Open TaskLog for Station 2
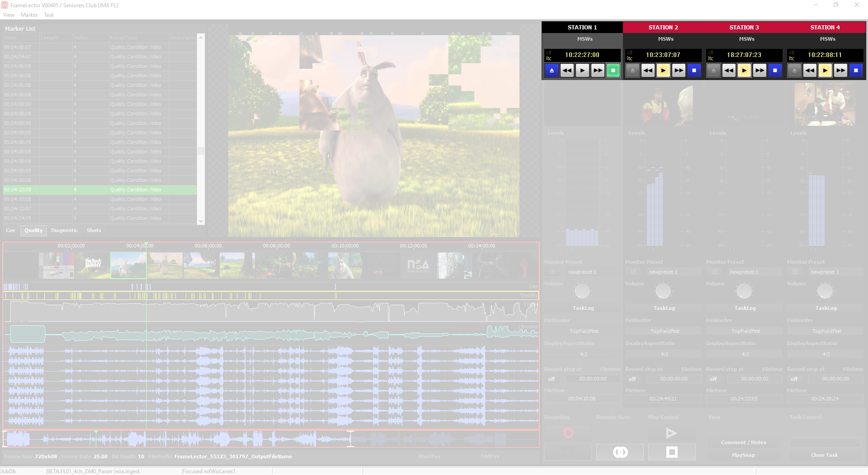Screen dimensions: 868x475 point(664,308)
